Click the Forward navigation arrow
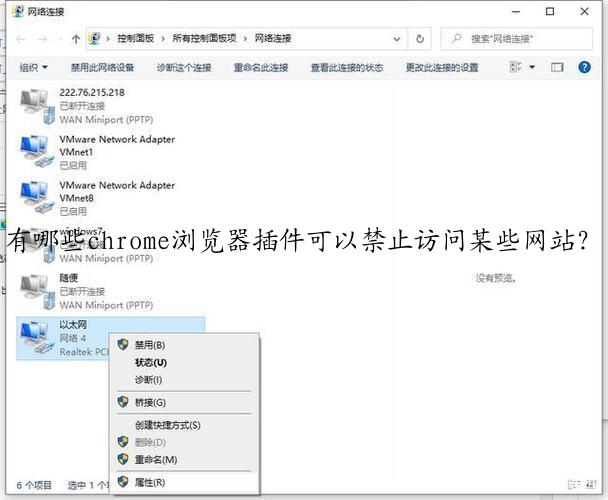Image resolution: width=608 pixels, height=500 pixels. tap(43, 39)
